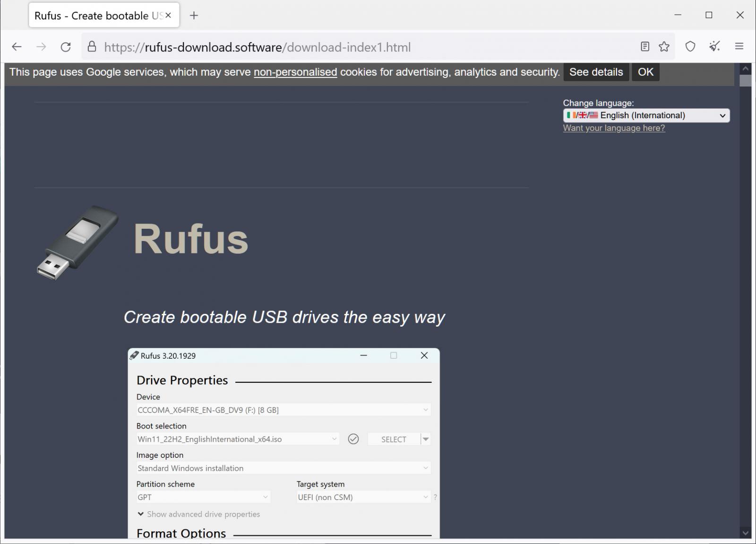756x544 pixels.
Task: Click See details in cookie banner
Action: pyautogui.click(x=596, y=72)
